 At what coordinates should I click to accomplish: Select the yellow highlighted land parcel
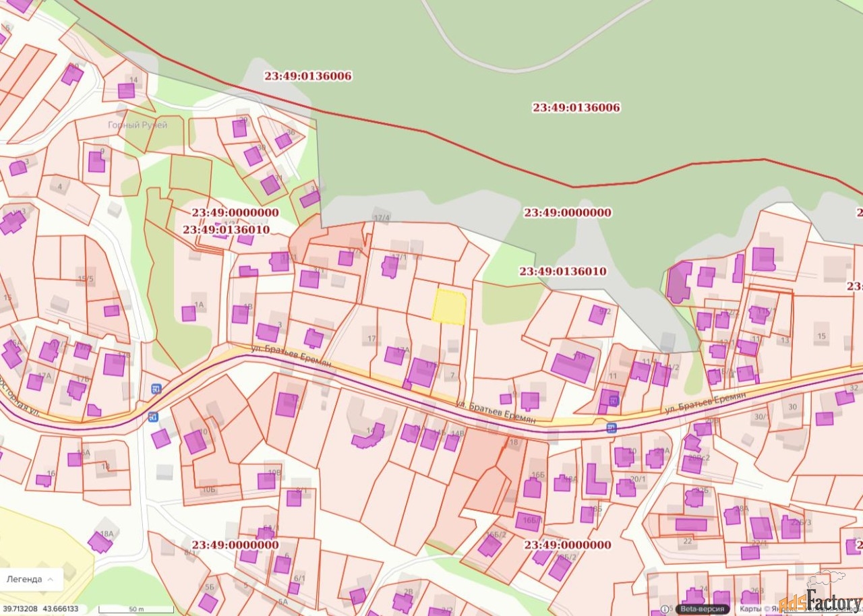pyautogui.click(x=449, y=307)
